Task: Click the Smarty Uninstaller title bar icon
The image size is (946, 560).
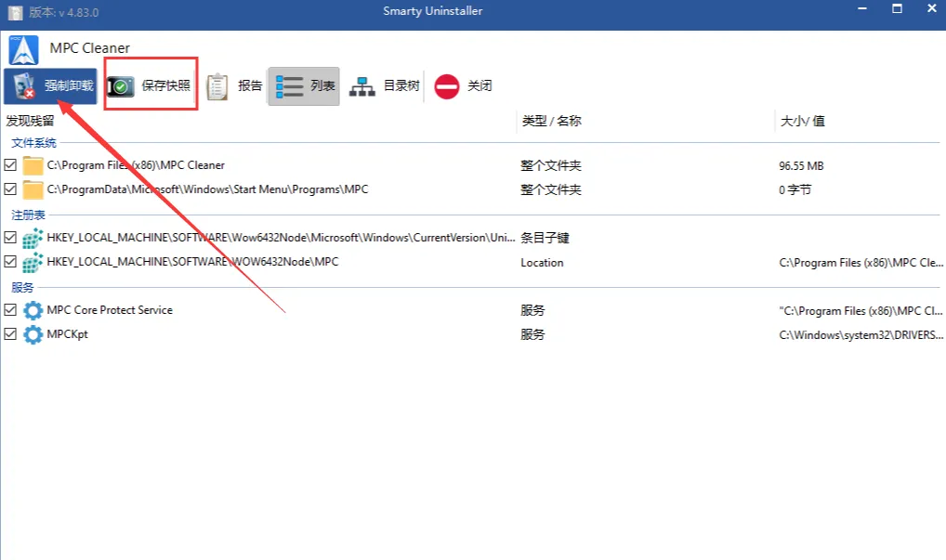Action: coord(15,13)
